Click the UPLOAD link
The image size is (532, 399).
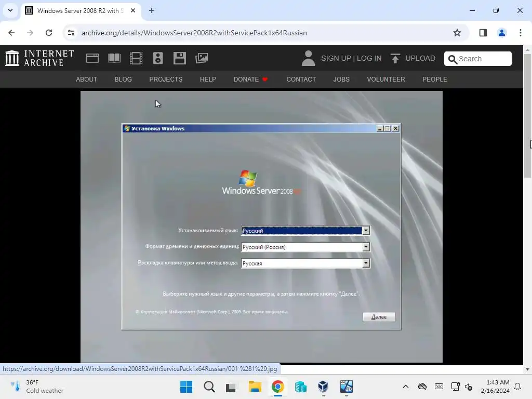point(420,58)
